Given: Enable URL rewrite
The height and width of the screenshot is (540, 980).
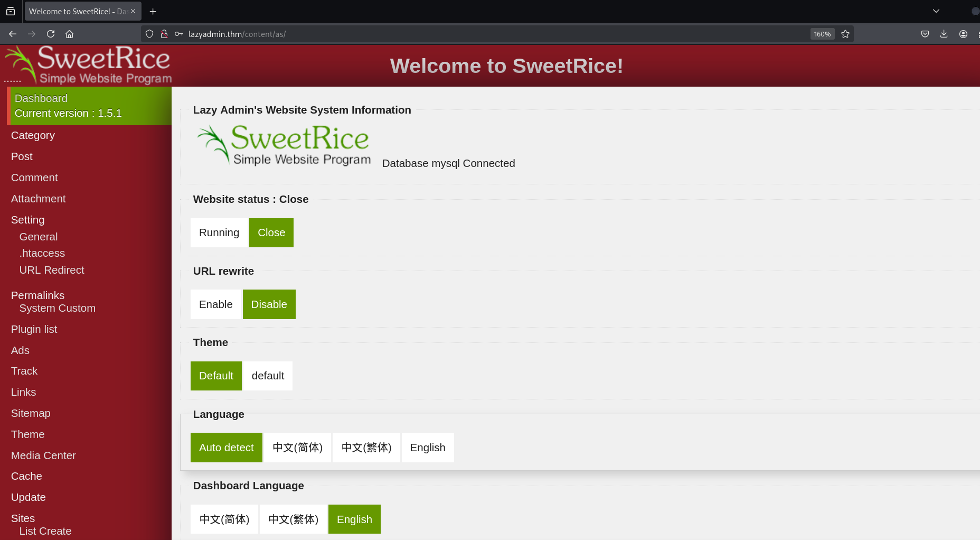Looking at the screenshot, I should pos(215,304).
